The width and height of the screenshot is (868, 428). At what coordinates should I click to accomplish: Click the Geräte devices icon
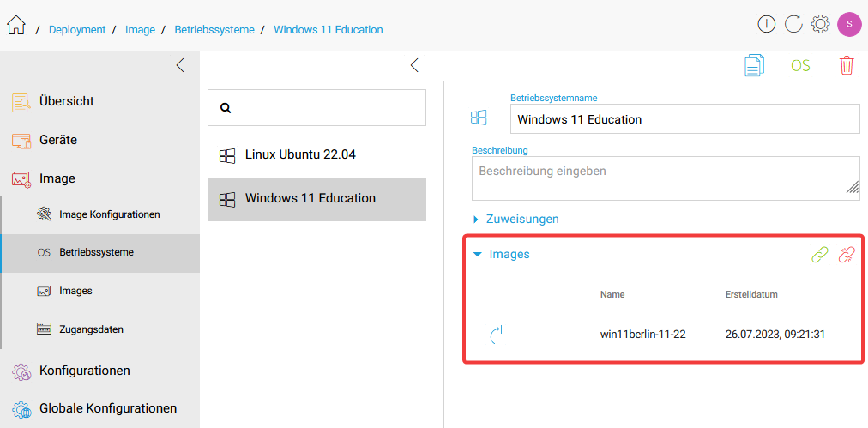point(21,140)
